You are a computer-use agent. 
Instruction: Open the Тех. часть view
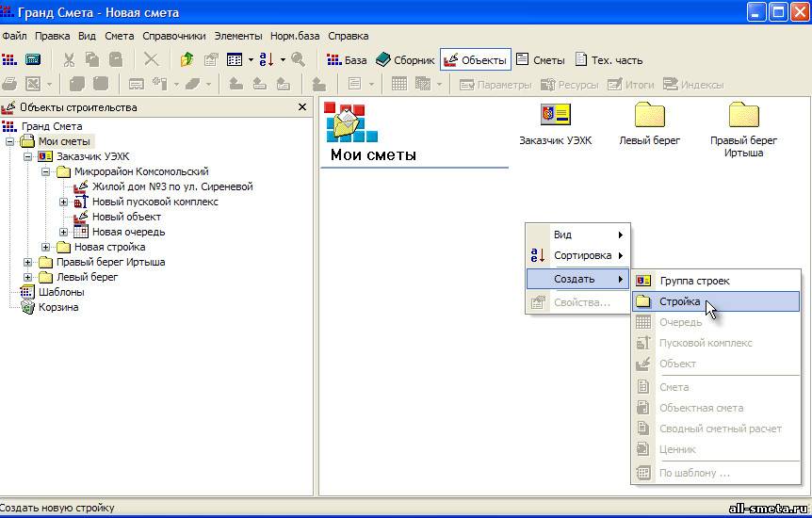609,60
